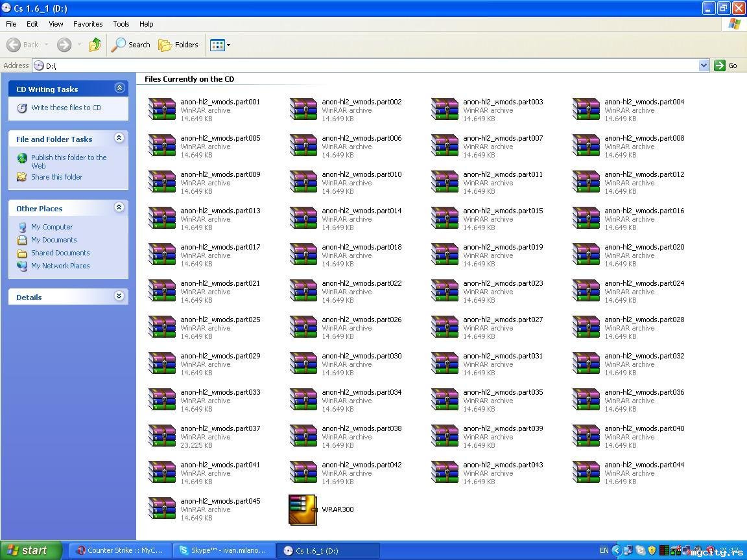
Task: Open My Documents from Other Places
Action: click(54, 240)
